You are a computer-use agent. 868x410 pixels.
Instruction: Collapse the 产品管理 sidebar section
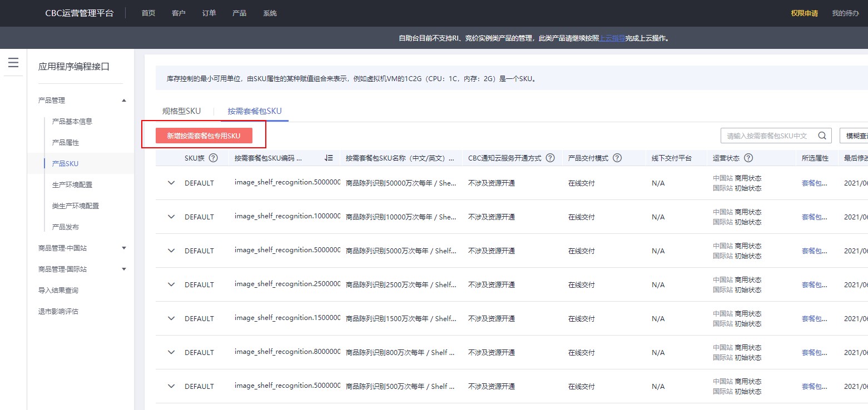click(x=124, y=101)
